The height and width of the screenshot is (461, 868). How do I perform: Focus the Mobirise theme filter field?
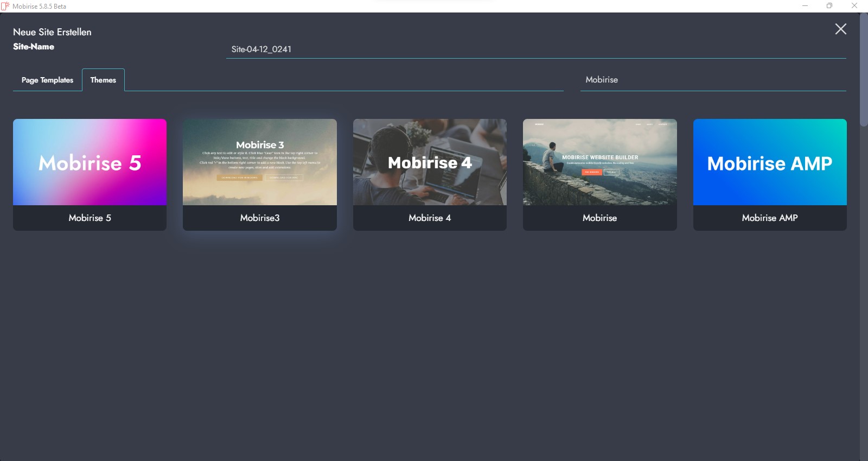(x=713, y=80)
